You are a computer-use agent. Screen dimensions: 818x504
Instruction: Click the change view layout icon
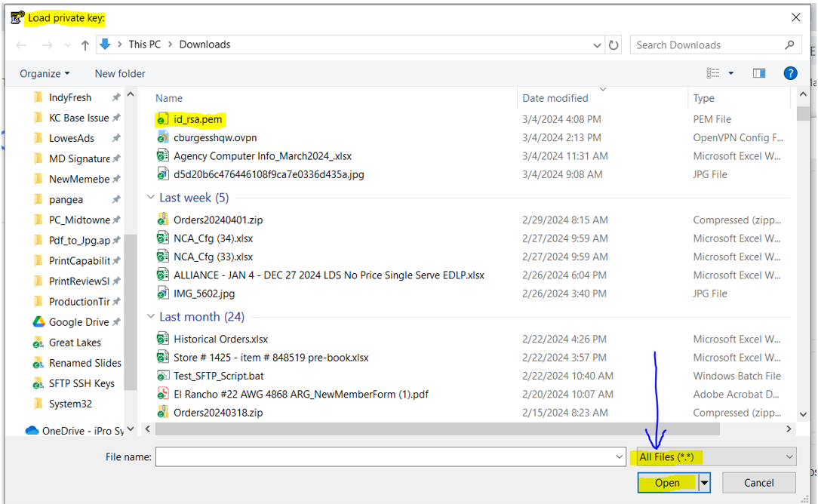pyautogui.click(x=713, y=73)
